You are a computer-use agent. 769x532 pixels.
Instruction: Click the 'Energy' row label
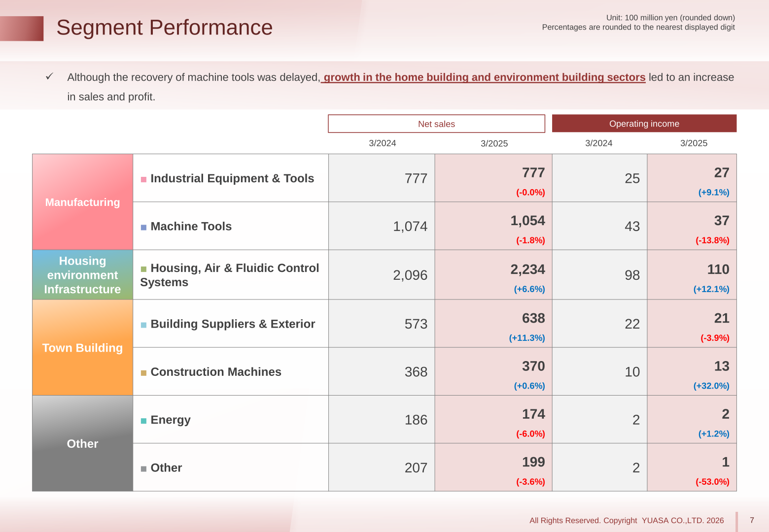click(x=171, y=420)
